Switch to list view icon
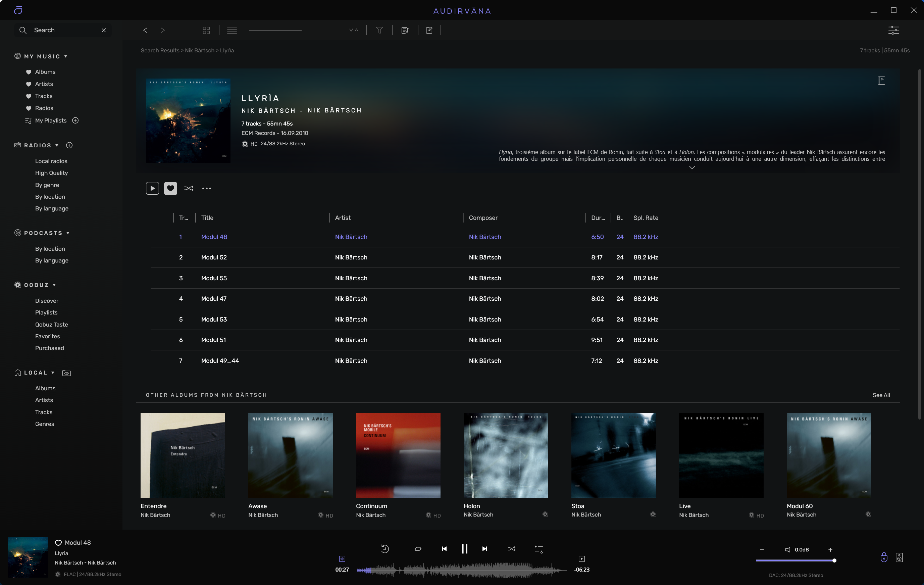This screenshot has height=585, width=924. [232, 30]
